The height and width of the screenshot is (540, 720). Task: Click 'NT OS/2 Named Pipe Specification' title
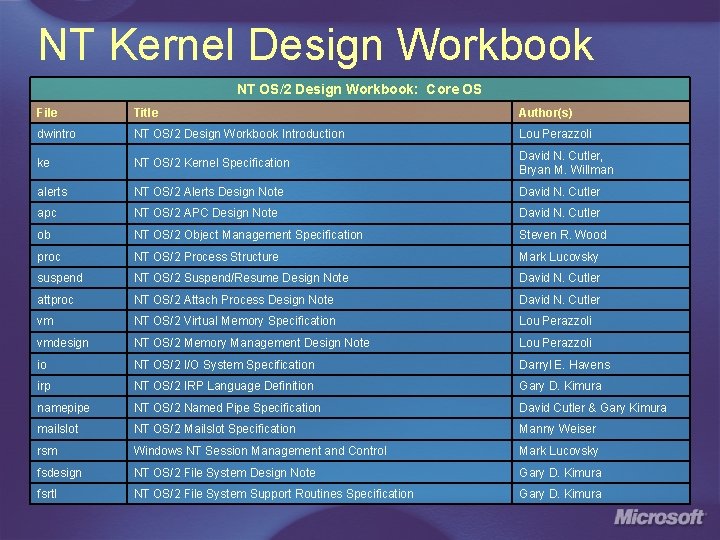tap(227, 407)
